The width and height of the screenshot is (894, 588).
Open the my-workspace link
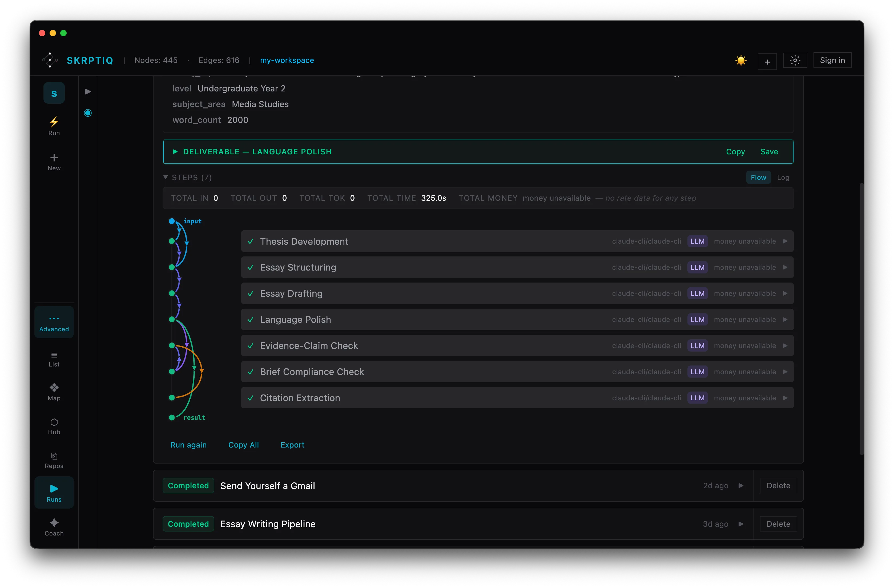tap(287, 60)
